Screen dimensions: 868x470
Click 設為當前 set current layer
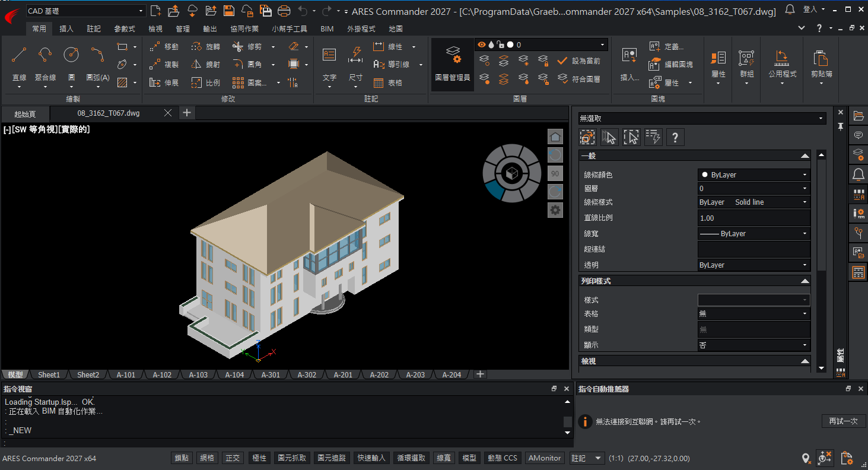[578, 61]
